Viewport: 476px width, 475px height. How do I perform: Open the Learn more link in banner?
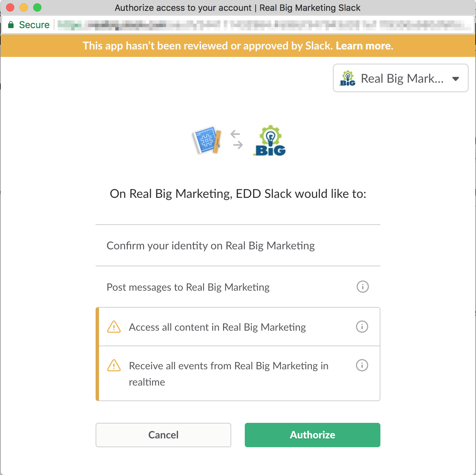coord(363,46)
